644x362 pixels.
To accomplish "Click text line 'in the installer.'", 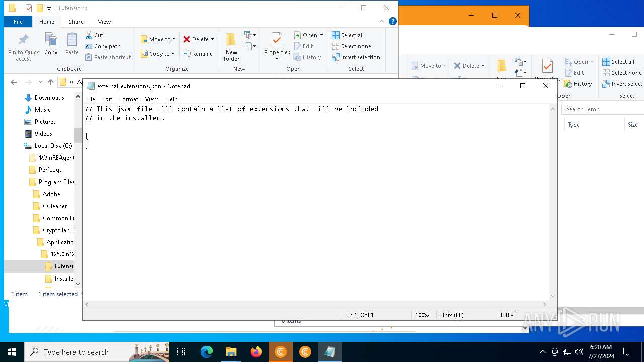I will click(x=130, y=118).
